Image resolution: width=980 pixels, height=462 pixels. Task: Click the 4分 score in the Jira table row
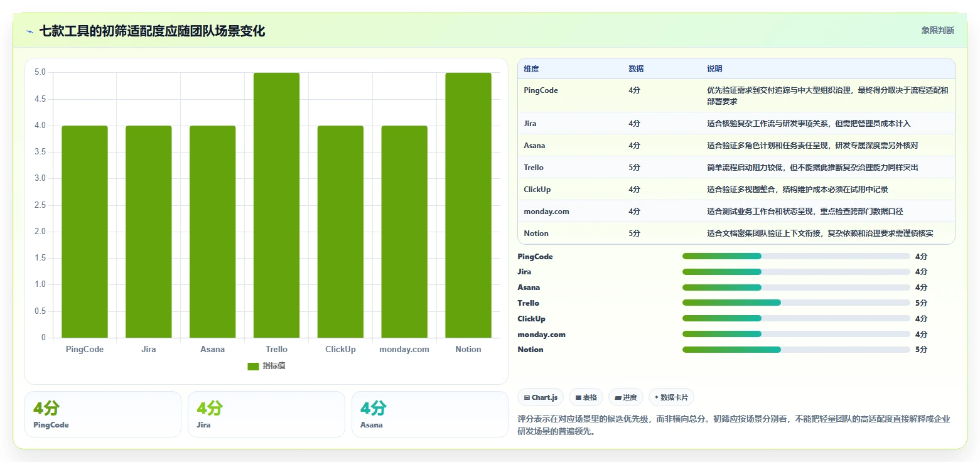tap(634, 124)
